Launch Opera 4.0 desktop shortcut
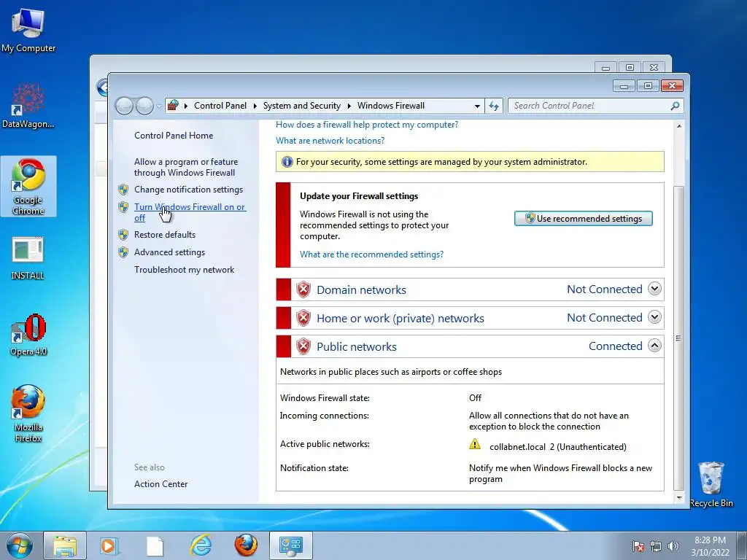 (28, 335)
